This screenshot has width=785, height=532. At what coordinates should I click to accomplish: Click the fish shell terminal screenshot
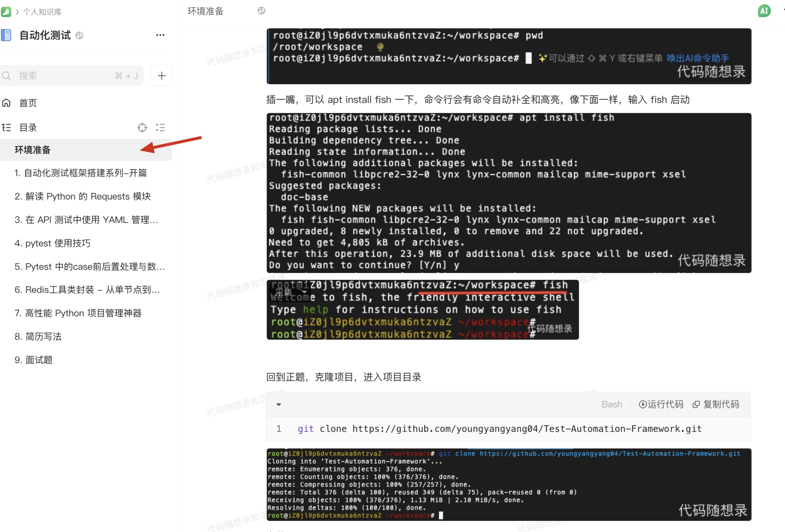[422, 310]
